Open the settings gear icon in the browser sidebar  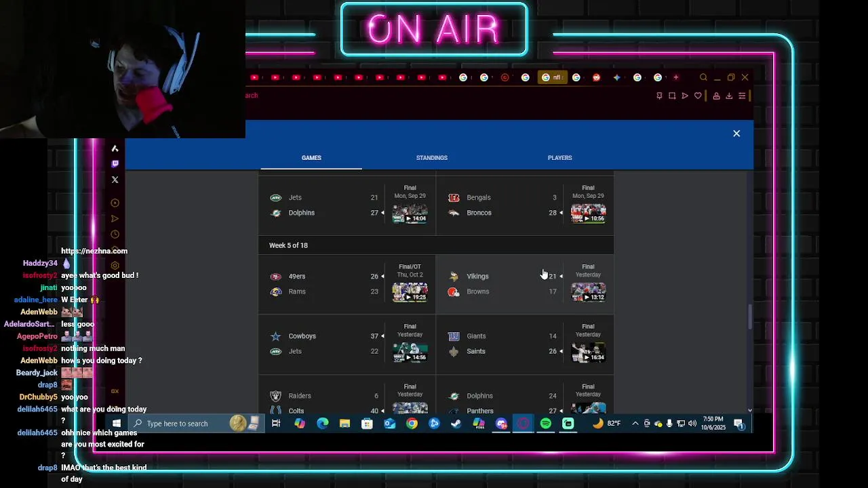tap(115, 265)
